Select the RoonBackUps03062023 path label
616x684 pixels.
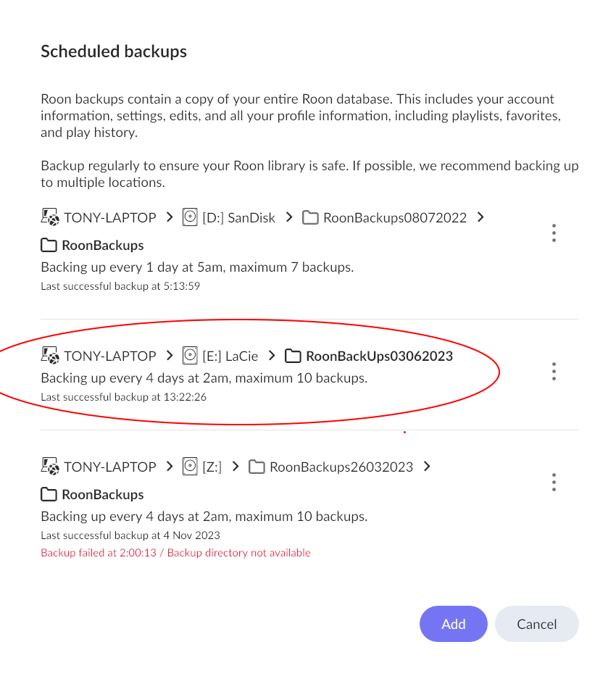coord(380,356)
